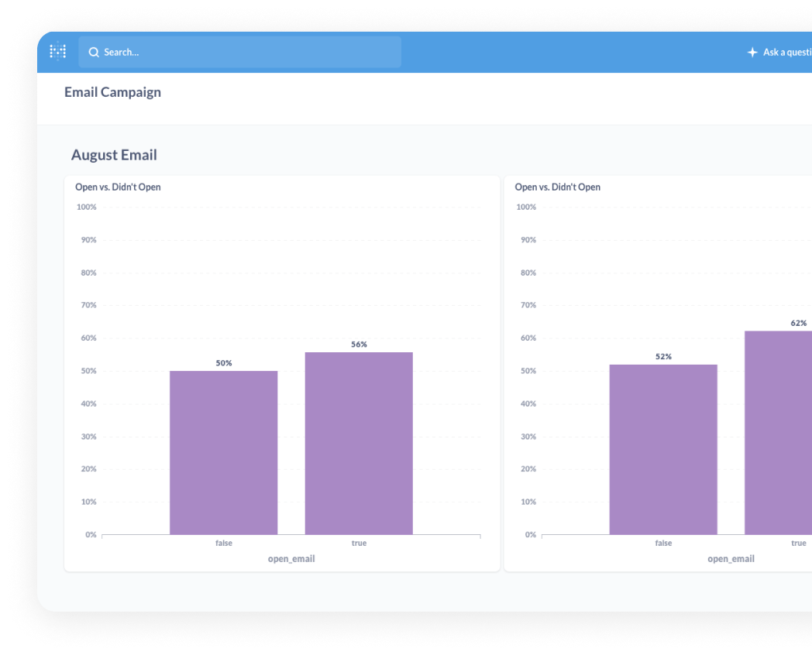Click the true category label under the left chart
The image size is (812, 655).
coord(358,543)
